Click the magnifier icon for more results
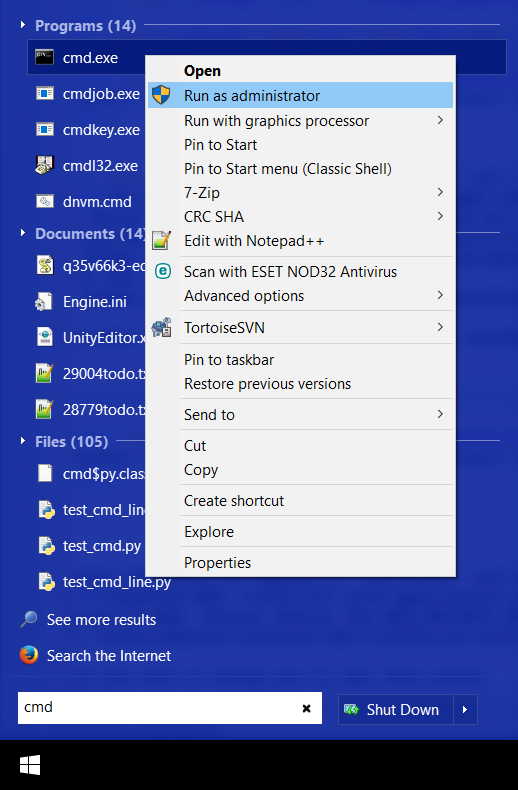Image resolution: width=518 pixels, height=790 pixels. pos(29,619)
